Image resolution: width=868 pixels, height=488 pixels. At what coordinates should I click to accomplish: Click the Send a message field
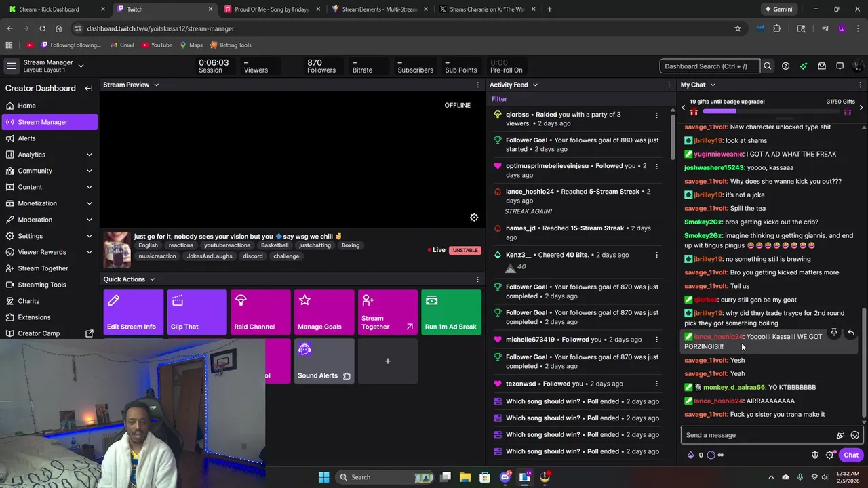click(x=758, y=435)
